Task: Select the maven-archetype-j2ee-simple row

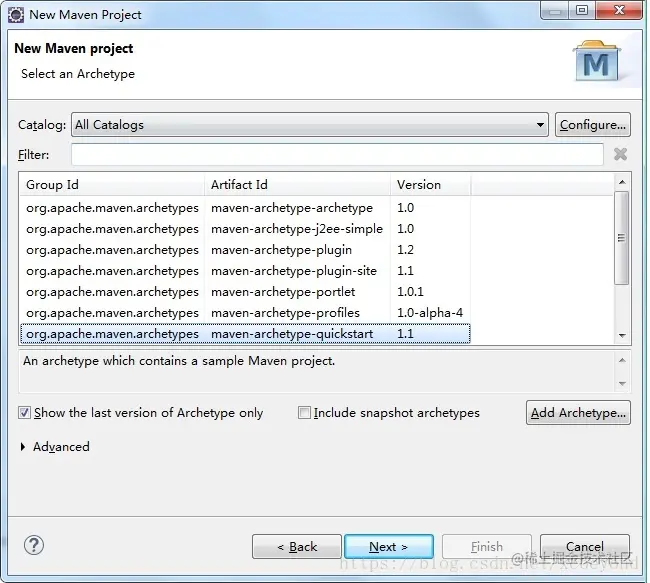Action: (245, 228)
